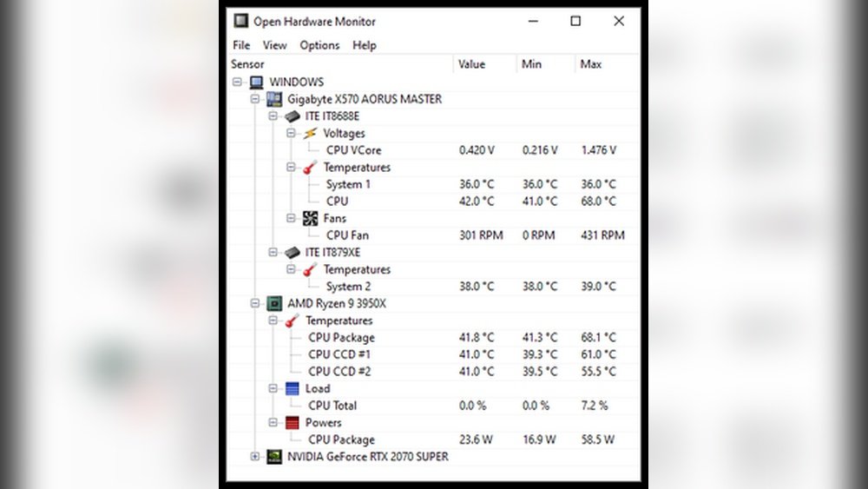Open the File menu
868x489 pixels.
pyautogui.click(x=241, y=45)
